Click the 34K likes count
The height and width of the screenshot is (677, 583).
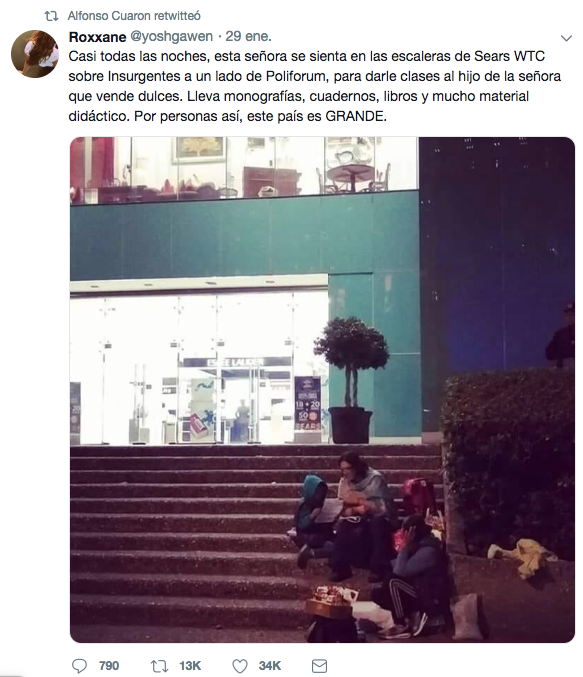coord(270,666)
